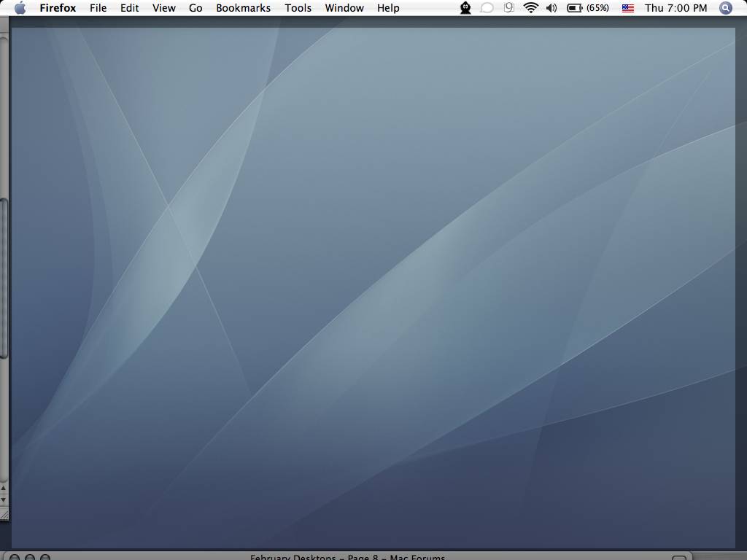Click the battery status icon
The image size is (747, 560).
575,8
